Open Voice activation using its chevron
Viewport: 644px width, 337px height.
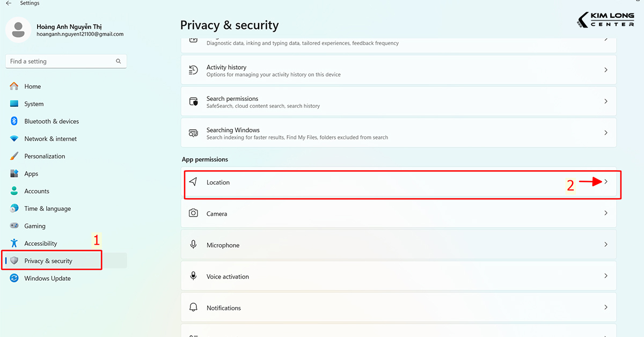click(606, 276)
